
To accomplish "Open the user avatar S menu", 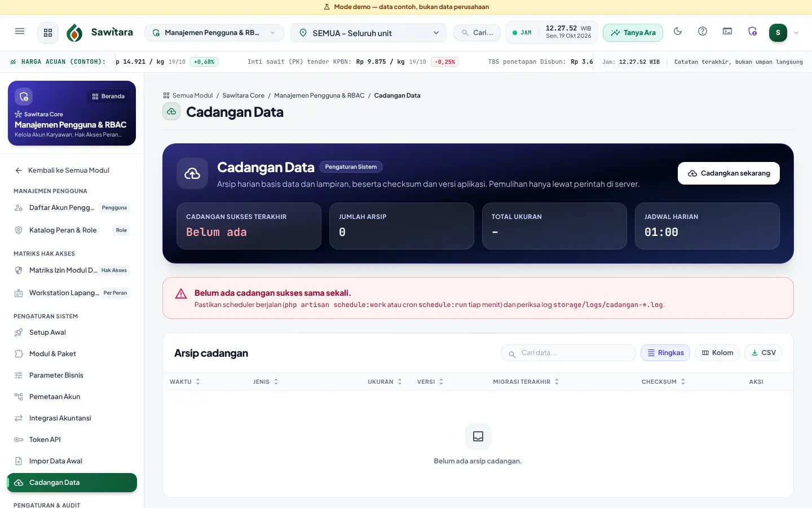I will point(778,33).
